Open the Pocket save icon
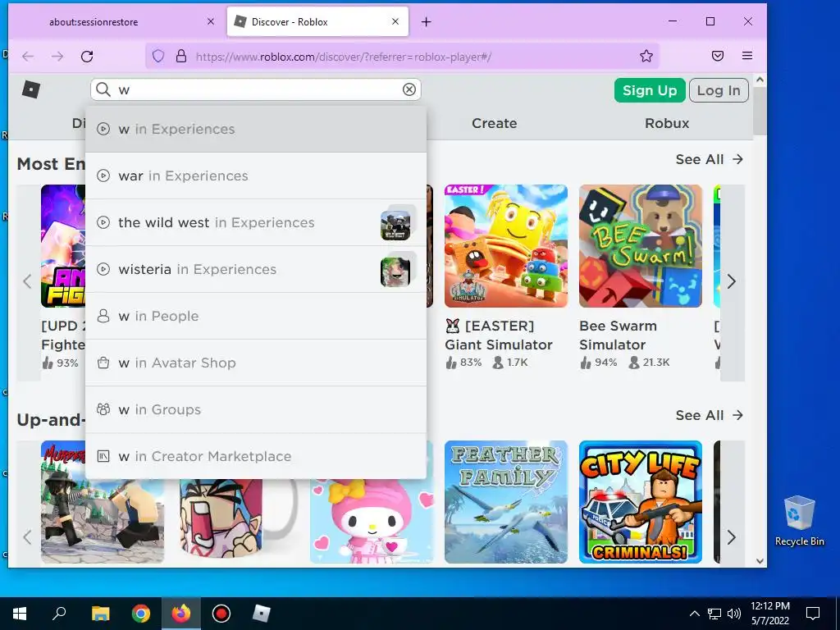Viewport: 840px width, 630px height. click(718, 56)
